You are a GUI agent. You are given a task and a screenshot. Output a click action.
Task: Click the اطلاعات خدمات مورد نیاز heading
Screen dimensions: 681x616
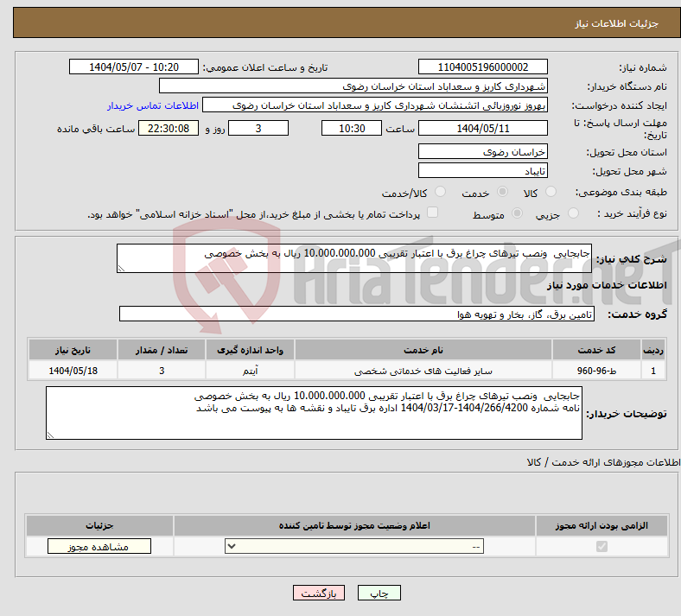tap(607, 285)
